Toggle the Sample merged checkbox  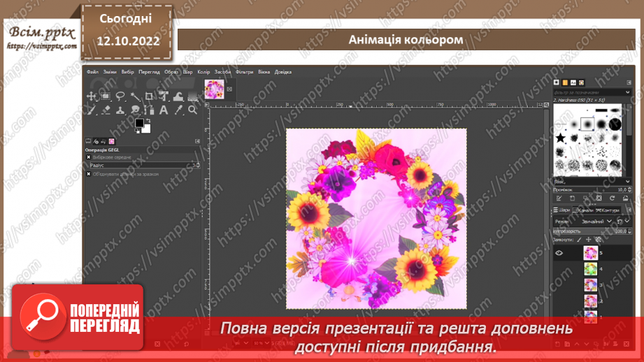point(89,174)
